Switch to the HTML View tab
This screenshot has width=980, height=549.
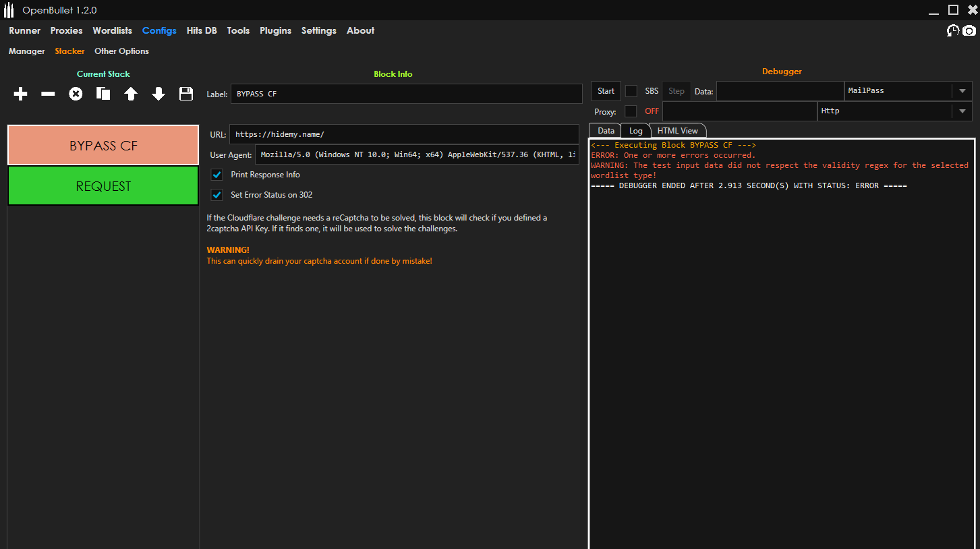[x=678, y=130]
